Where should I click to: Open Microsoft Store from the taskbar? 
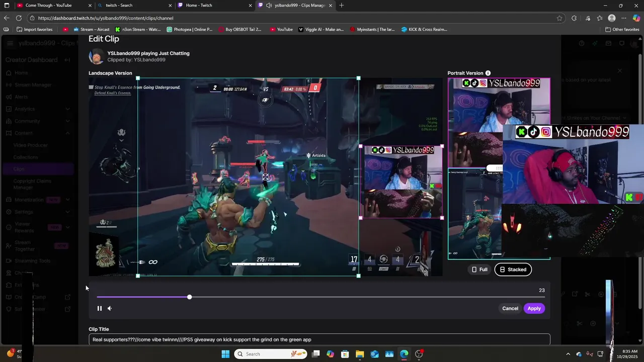(x=345, y=354)
